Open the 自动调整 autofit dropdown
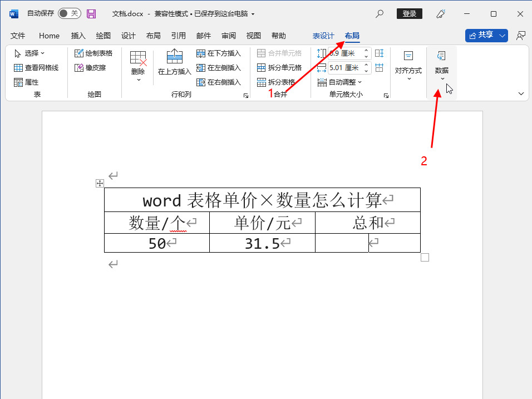Image resolution: width=532 pixels, height=399 pixels. pos(339,82)
